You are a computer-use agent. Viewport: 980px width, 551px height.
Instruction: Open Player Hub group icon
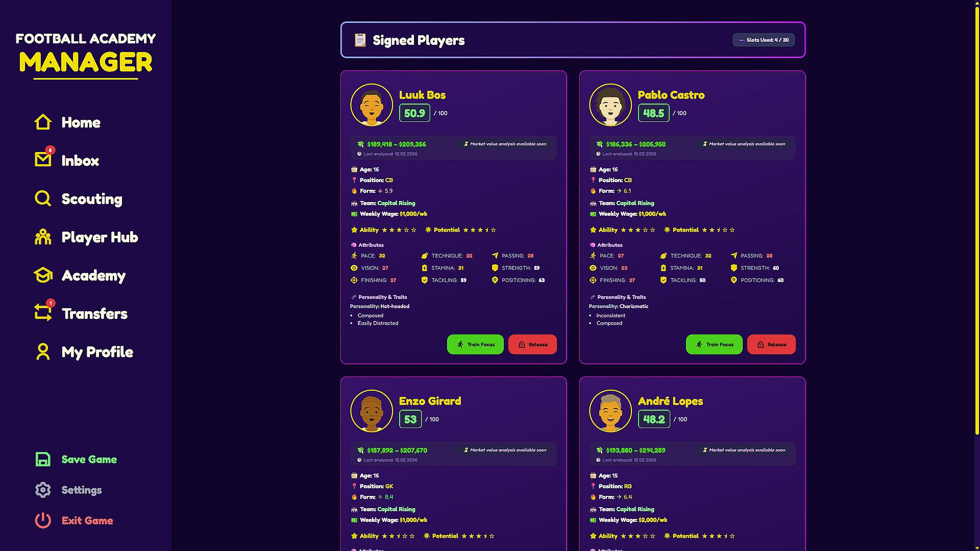tap(43, 237)
